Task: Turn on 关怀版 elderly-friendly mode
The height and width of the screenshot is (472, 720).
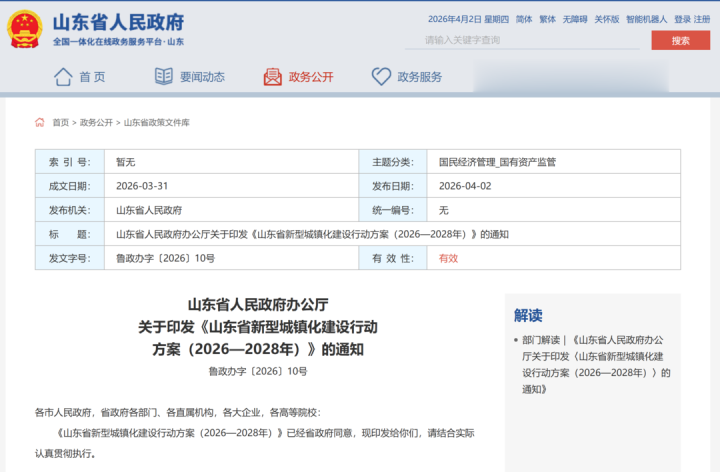Action: pyautogui.click(x=607, y=19)
